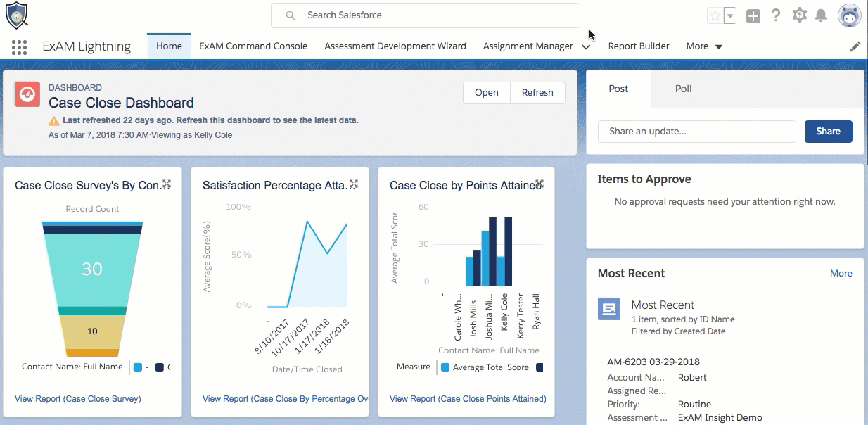The height and width of the screenshot is (425, 868).
Task: Click the pencil edit page icon
Action: (x=855, y=46)
